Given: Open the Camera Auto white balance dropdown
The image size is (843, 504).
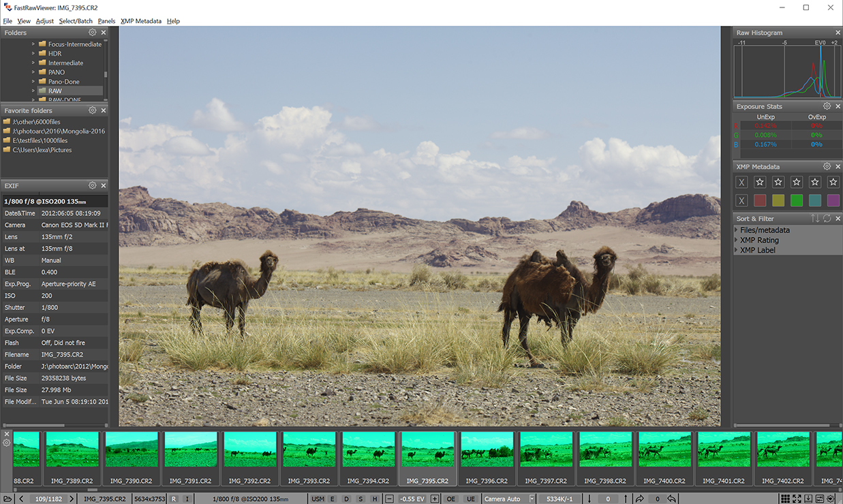Looking at the screenshot, I should tap(532, 499).
